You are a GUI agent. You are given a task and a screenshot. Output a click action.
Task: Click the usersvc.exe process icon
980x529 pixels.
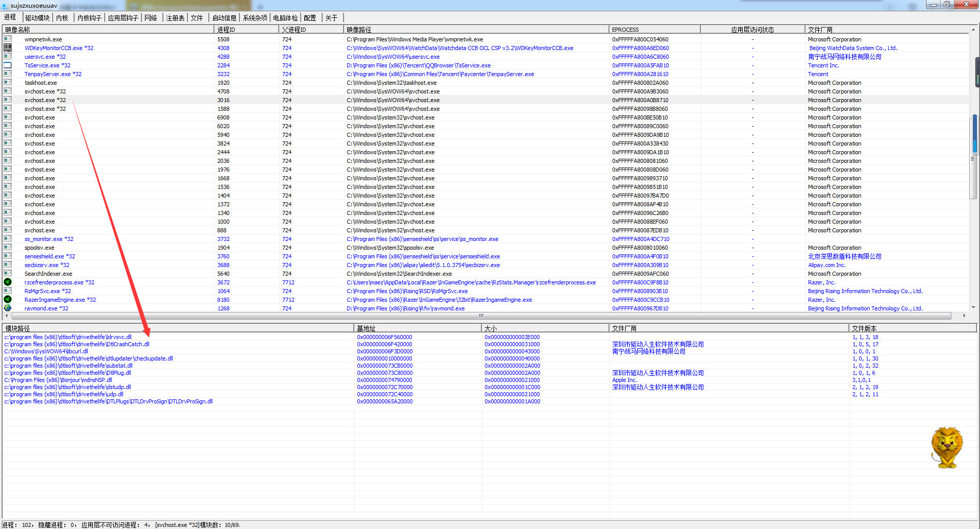point(8,57)
